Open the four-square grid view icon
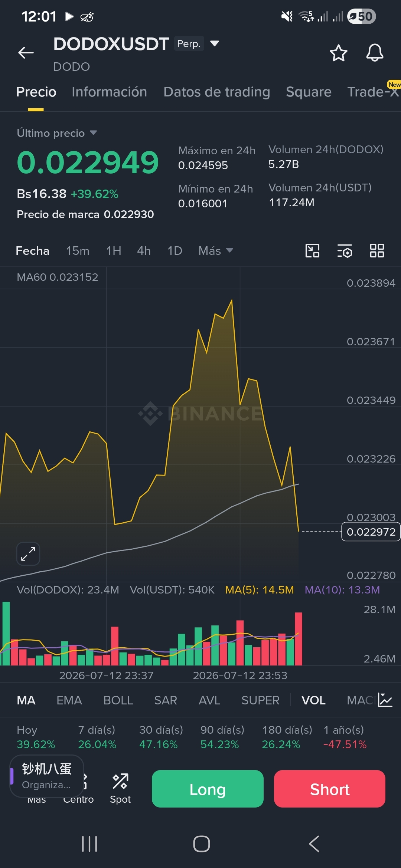 coord(377,251)
